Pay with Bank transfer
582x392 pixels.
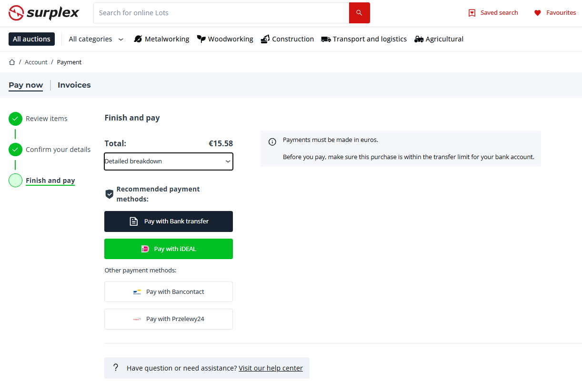pyautogui.click(x=169, y=221)
